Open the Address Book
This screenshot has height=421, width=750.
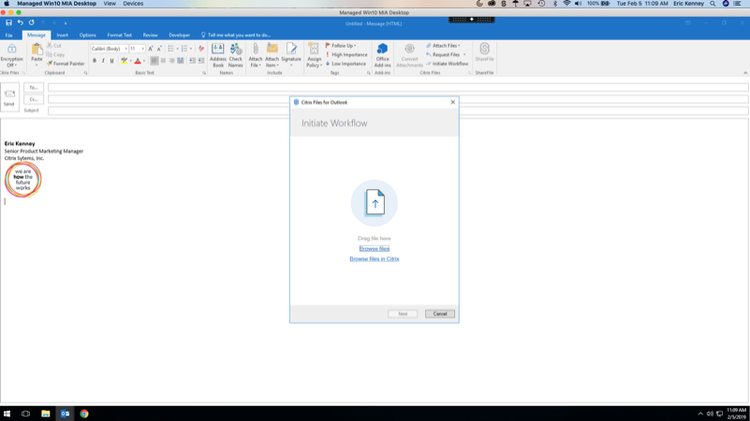218,55
